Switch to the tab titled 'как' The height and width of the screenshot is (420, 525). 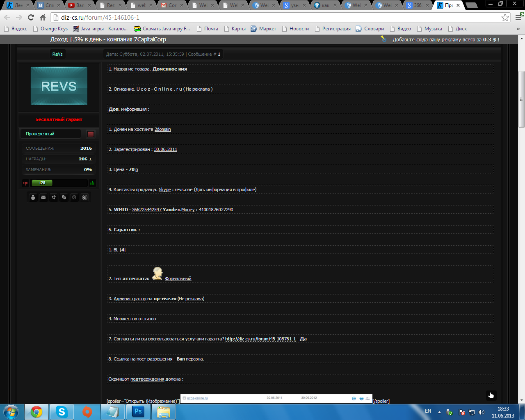click(326, 5)
